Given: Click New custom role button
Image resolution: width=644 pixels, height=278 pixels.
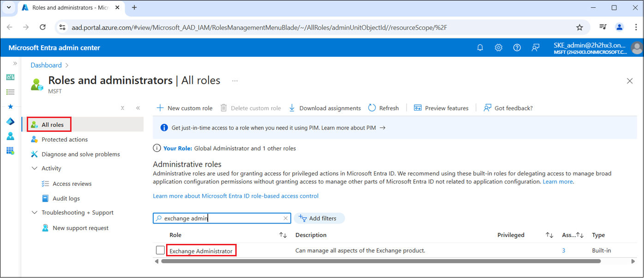Looking at the screenshot, I should tap(185, 108).
